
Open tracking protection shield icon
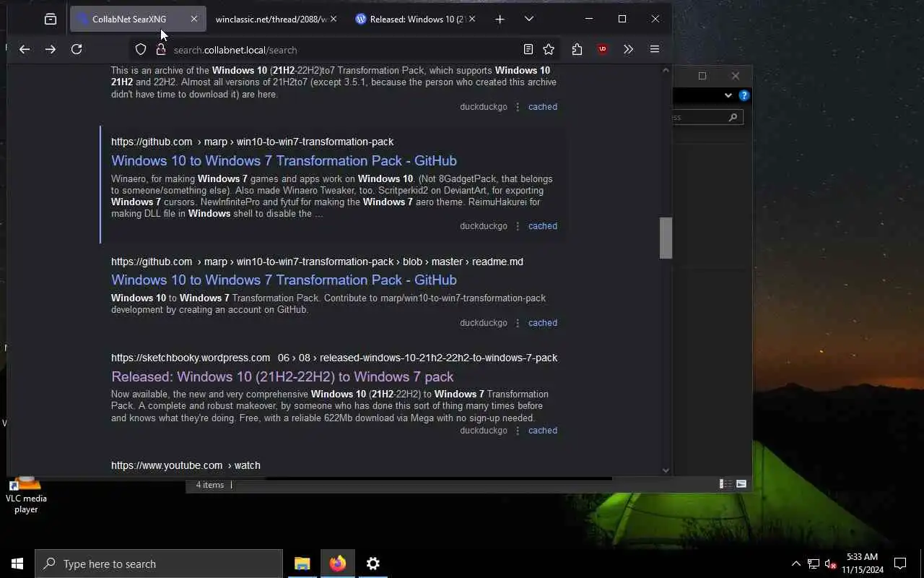click(x=141, y=49)
